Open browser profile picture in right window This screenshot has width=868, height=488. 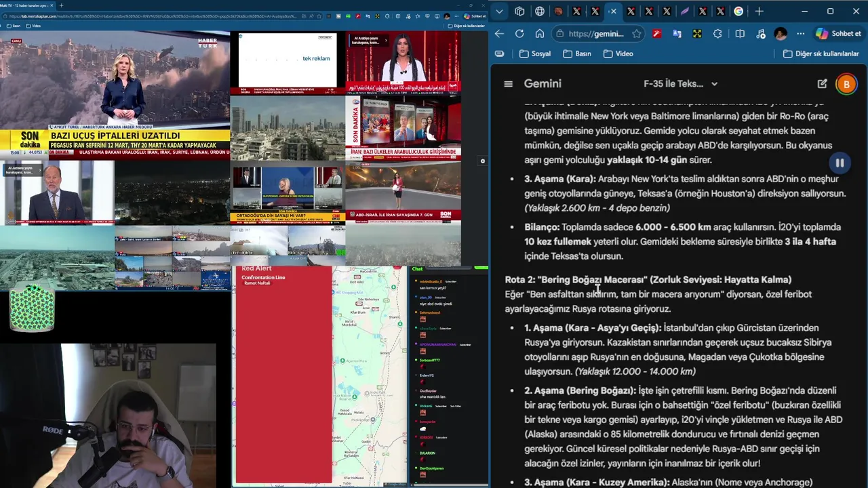coord(781,33)
